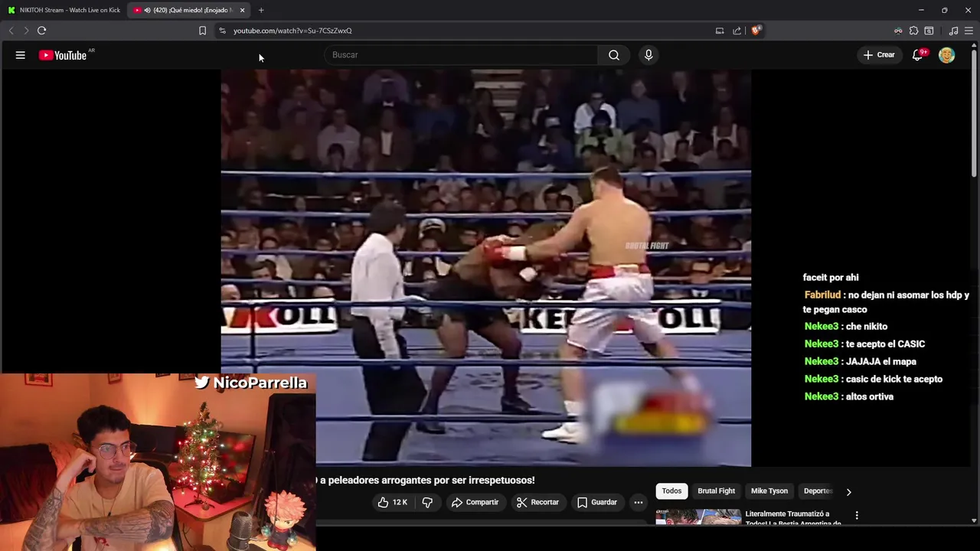Dislike the video with thumbs down
Image resolution: width=980 pixels, height=551 pixels.
pyautogui.click(x=427, y=502)
